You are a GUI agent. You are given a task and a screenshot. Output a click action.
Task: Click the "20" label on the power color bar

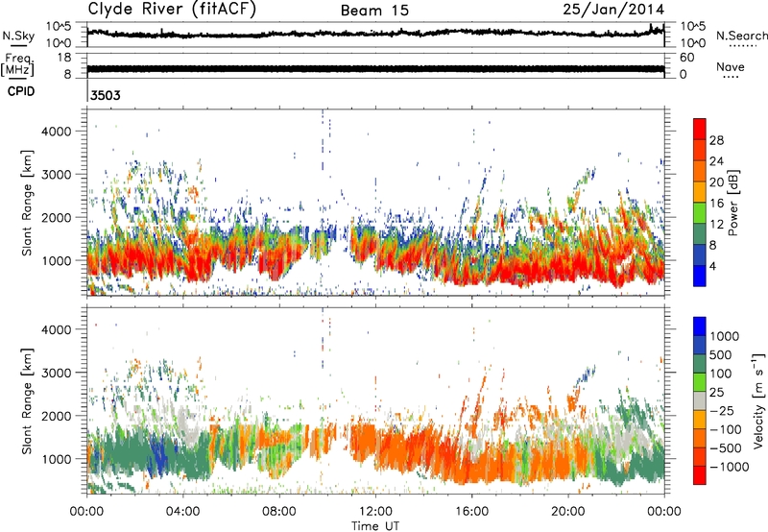click(x=716, y=182)
